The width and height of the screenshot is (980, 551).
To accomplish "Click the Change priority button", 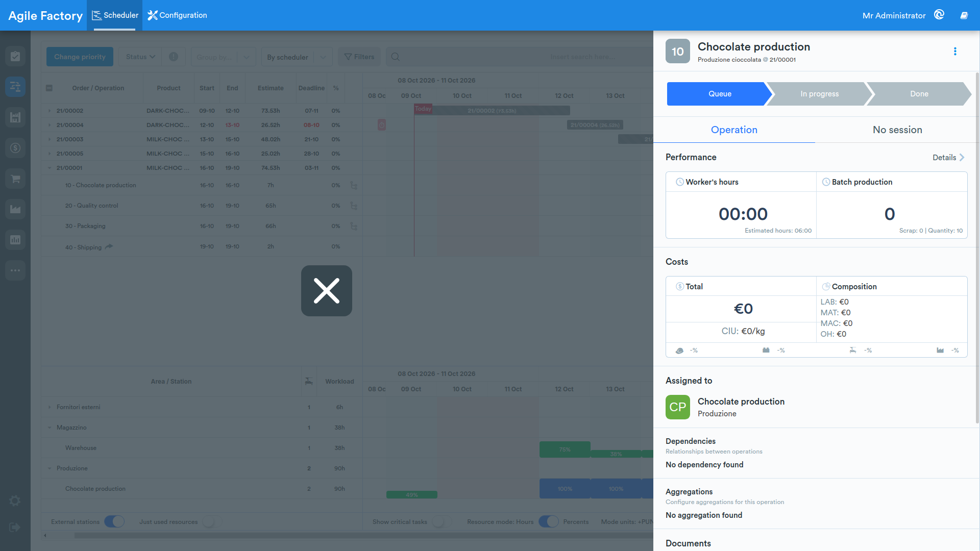I will click(x=80, y=57).
